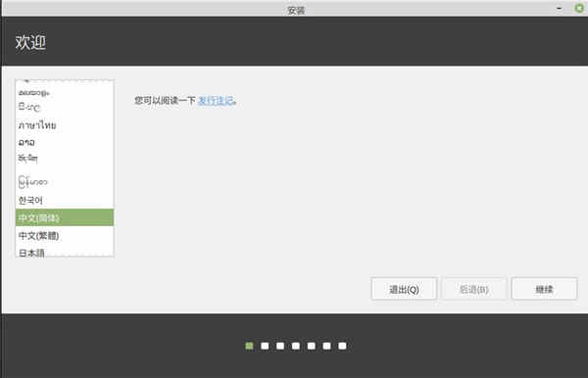Image resolution: width=588 pixels, height=378 pixels.
Task: Click the 退出(Q) quit button
Action: click(404, 289)
